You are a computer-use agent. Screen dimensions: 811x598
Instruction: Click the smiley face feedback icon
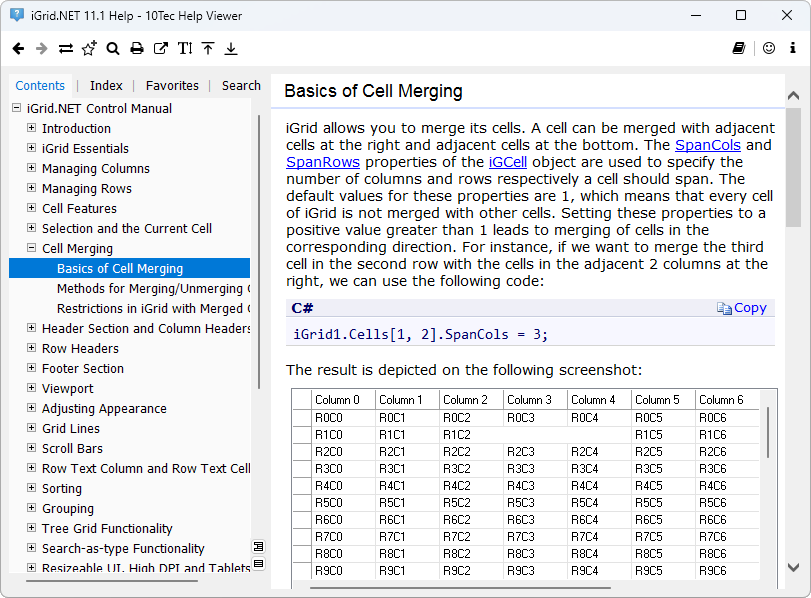[769, 48]
